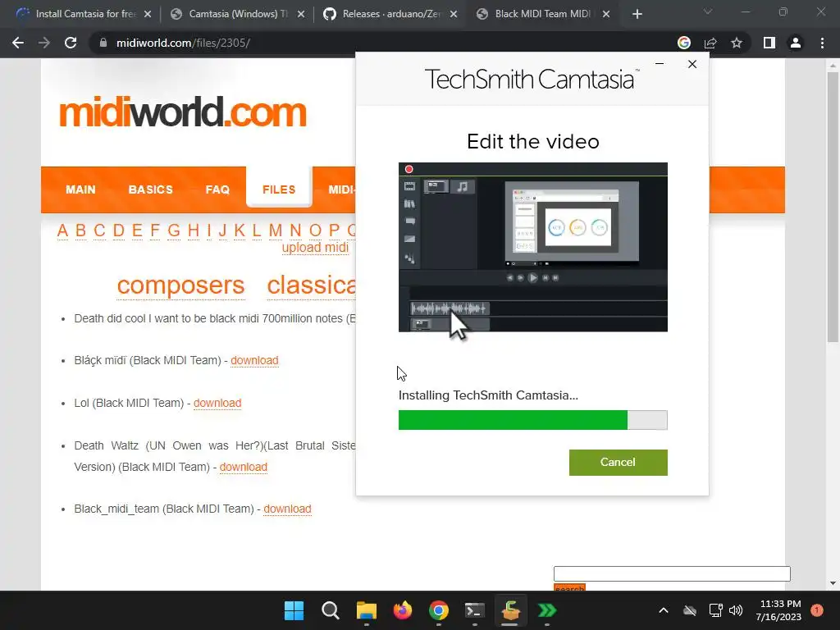Close the Black MIDI Team tab

coord(606,14)
